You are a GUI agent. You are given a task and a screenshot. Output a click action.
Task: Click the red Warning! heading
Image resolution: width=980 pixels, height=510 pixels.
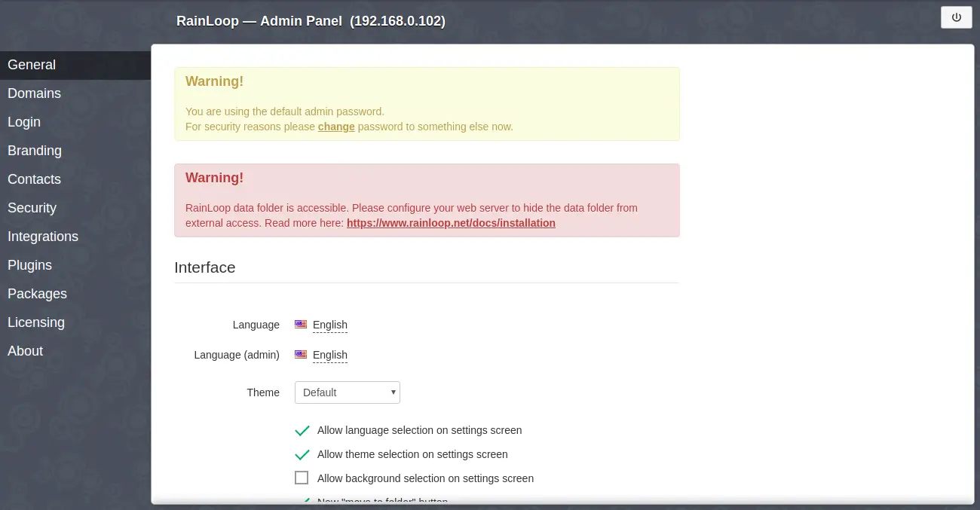point(214,178)
